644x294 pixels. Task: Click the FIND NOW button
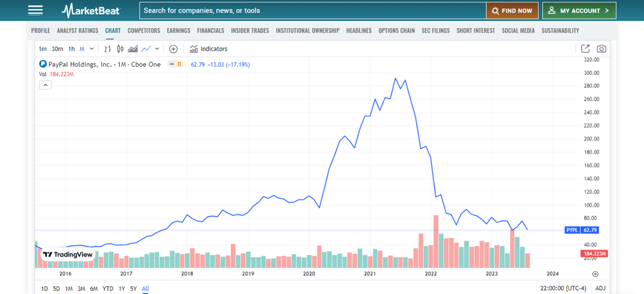coord(512,11)
